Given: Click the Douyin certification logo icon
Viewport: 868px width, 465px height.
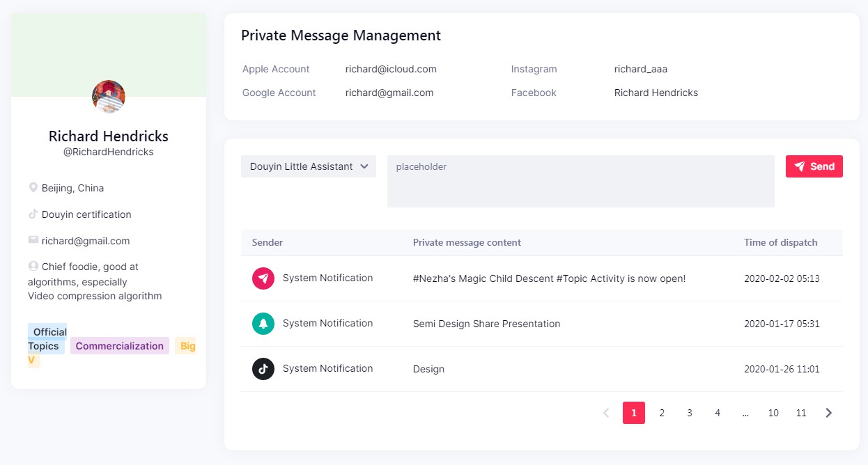Looking at the screenshot, I should click(x=33, y=214).
